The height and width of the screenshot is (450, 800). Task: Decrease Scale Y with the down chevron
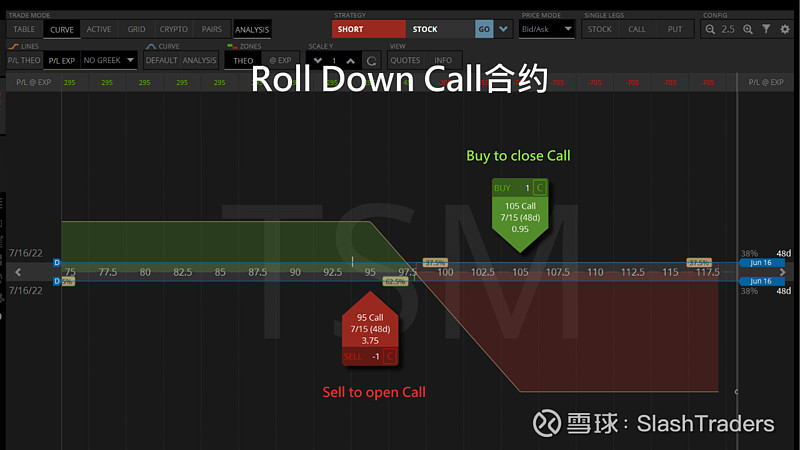(x=317, y=60)
